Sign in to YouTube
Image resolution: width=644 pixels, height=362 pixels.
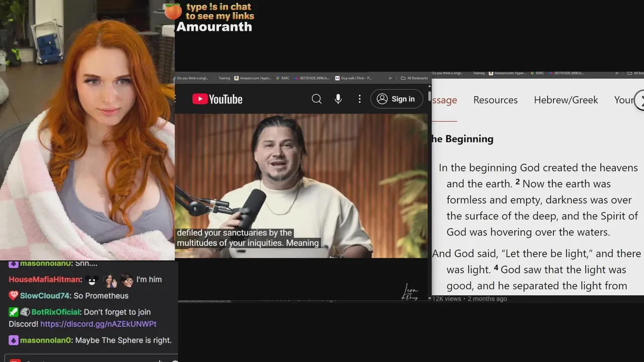coord(396,99)
